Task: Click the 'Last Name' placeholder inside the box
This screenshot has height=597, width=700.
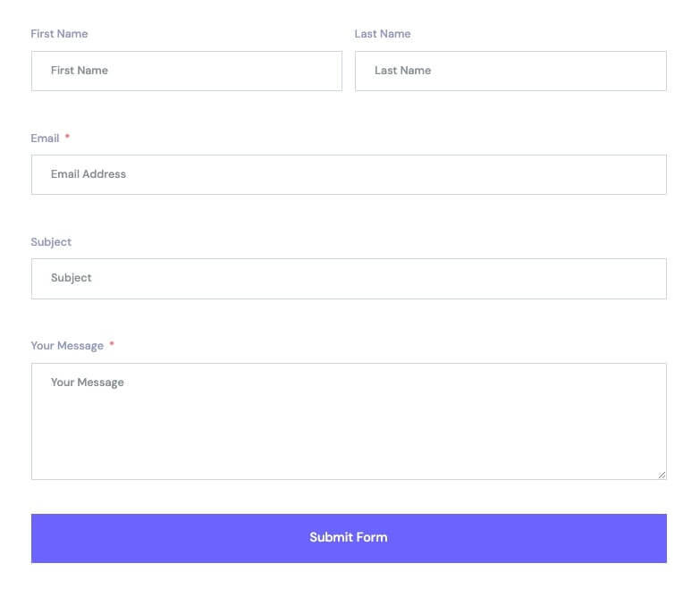Action: point(402,71)
